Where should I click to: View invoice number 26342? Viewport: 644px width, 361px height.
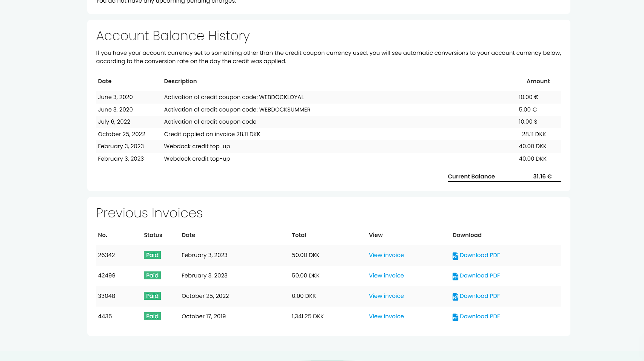386,255
